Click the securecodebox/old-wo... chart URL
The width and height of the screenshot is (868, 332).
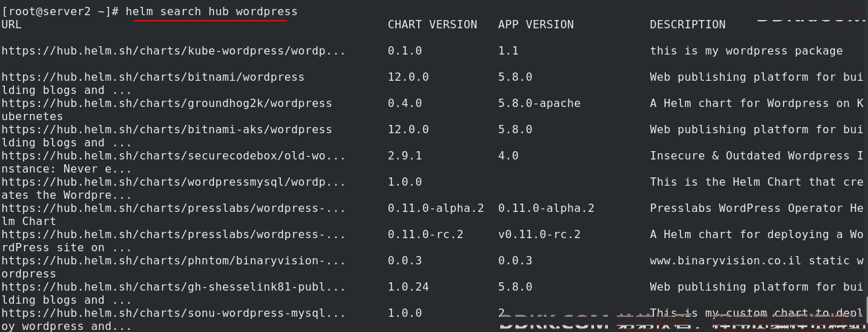(x=174, y=155)
